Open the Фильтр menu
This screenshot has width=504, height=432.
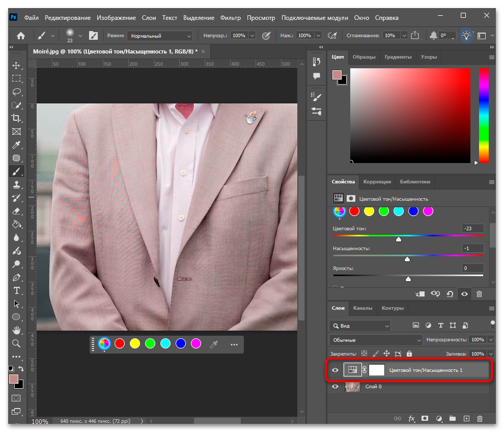click(230, 18)
